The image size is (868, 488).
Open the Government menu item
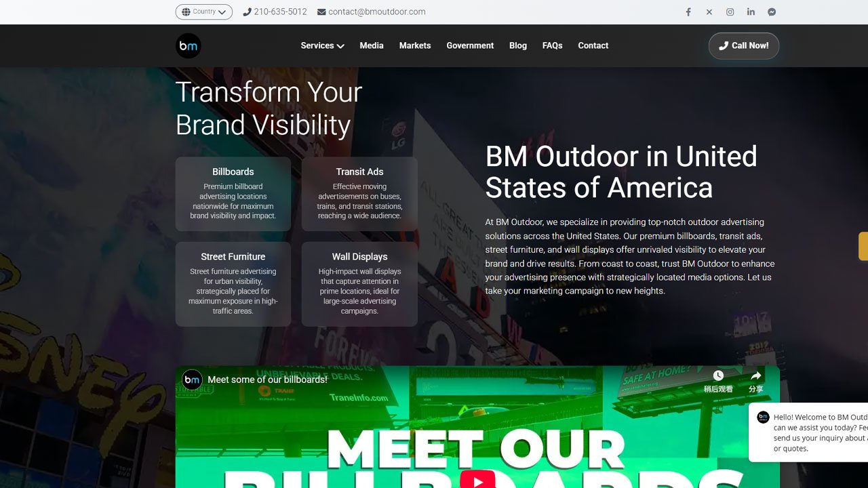(x=470, y=45)
